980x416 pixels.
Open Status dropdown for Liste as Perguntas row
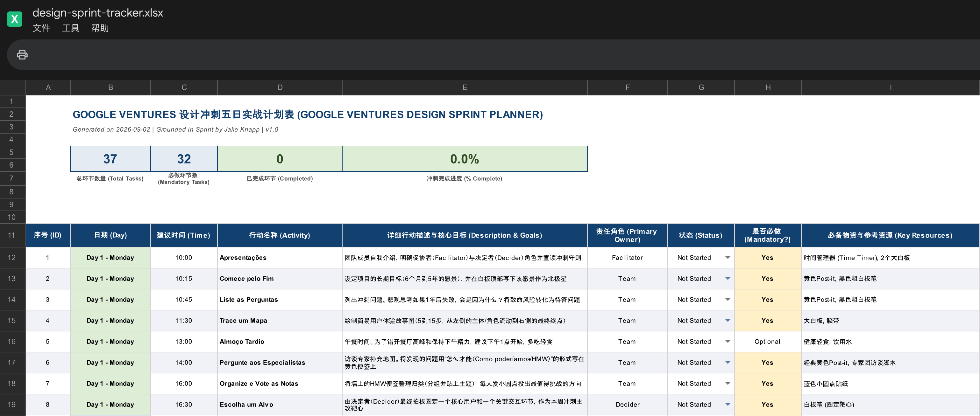(x=728, y=299)
